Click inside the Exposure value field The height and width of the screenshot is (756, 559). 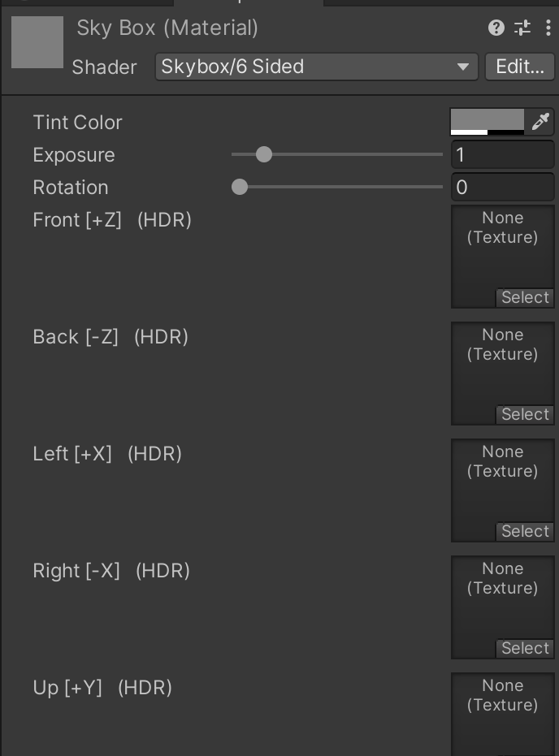click(502, 154)
